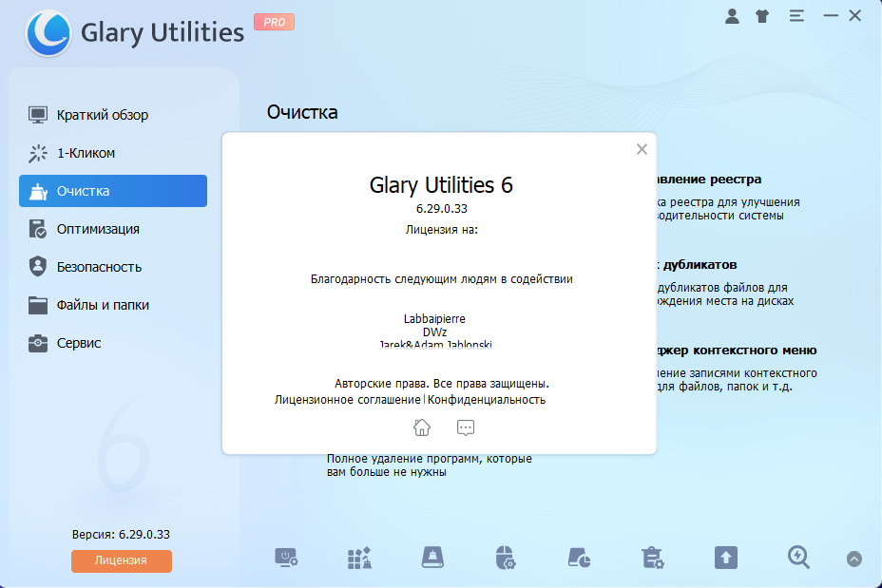Open the Конфиденциальность link
The height and width of the screenshot is (588, 882).
pos(487,400)
